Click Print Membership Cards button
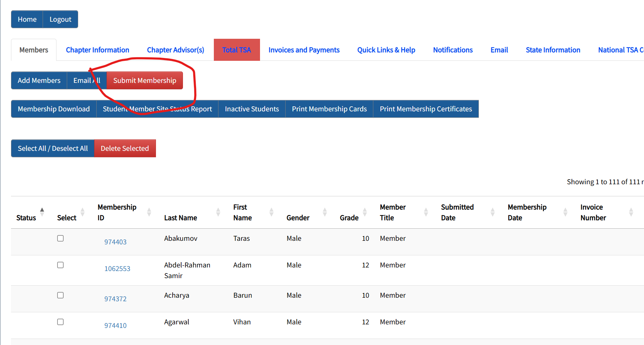Image resolution: width=644 pixels, height=345 pixels. (329, 109)
